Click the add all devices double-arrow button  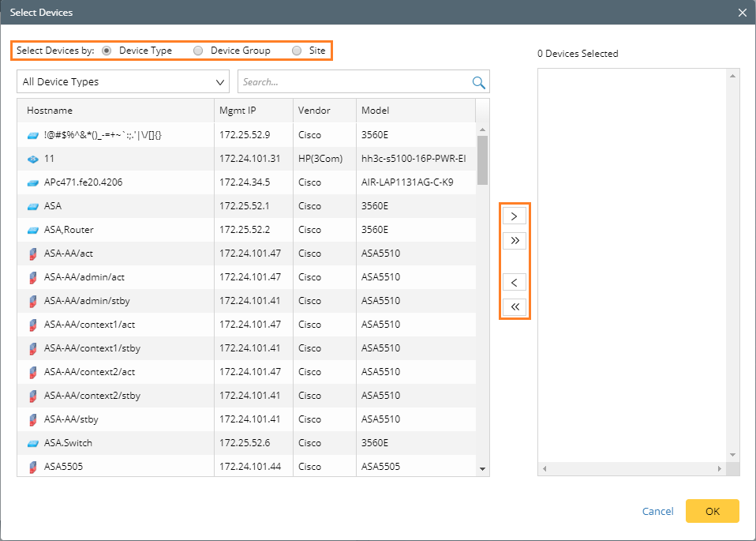pyautogui.click(x=514, y=240)
